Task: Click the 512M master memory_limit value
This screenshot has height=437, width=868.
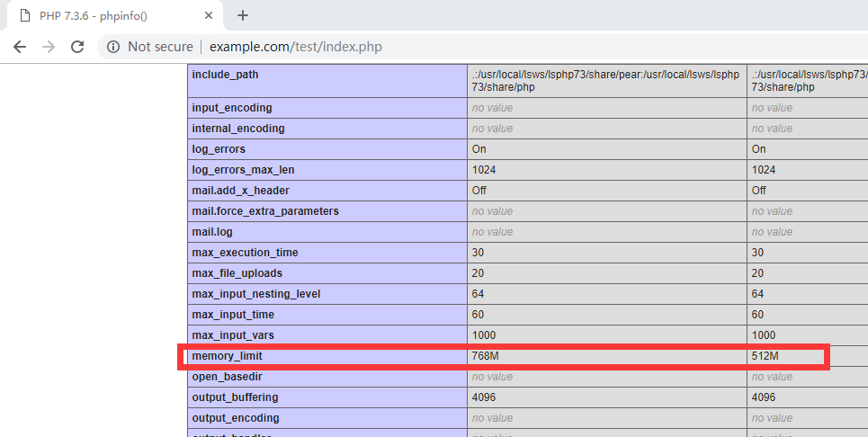Action: 765,356
